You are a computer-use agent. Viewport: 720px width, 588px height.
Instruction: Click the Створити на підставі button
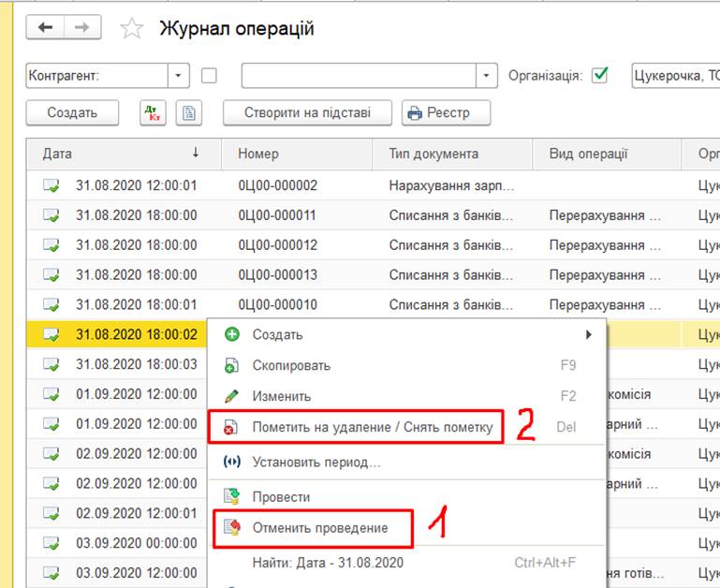307,113
